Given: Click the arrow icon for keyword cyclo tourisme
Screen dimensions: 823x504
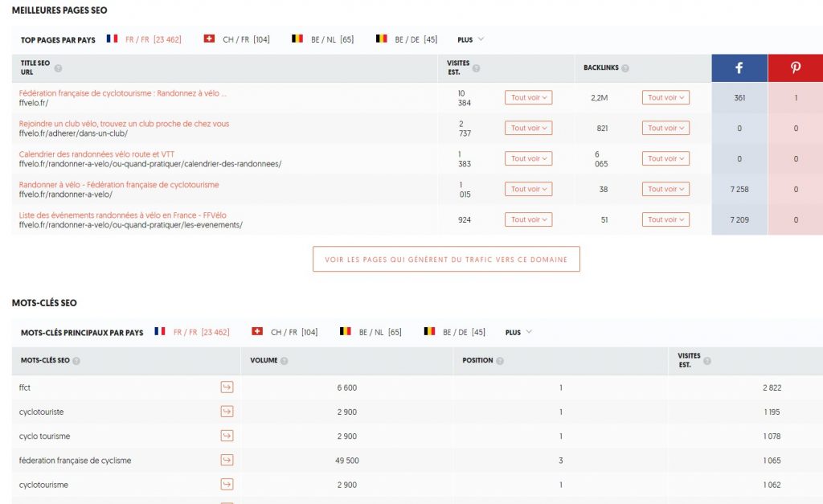Looking at the screenshot, I should (227, 436).
